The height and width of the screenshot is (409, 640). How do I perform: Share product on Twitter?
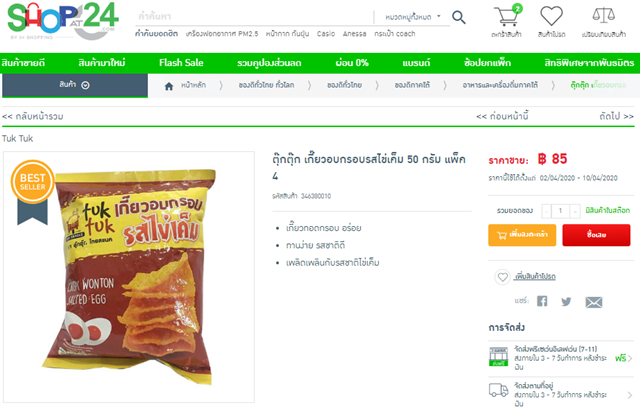(x=566, y=302)
